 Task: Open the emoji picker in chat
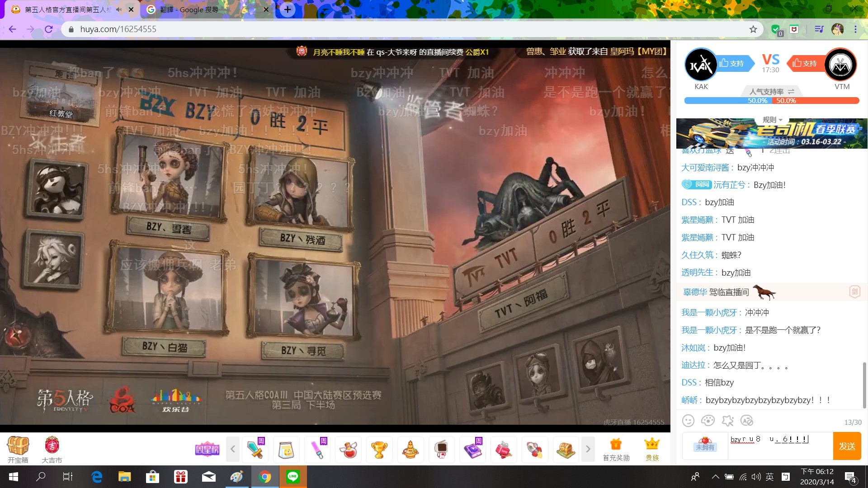point(688,421)
